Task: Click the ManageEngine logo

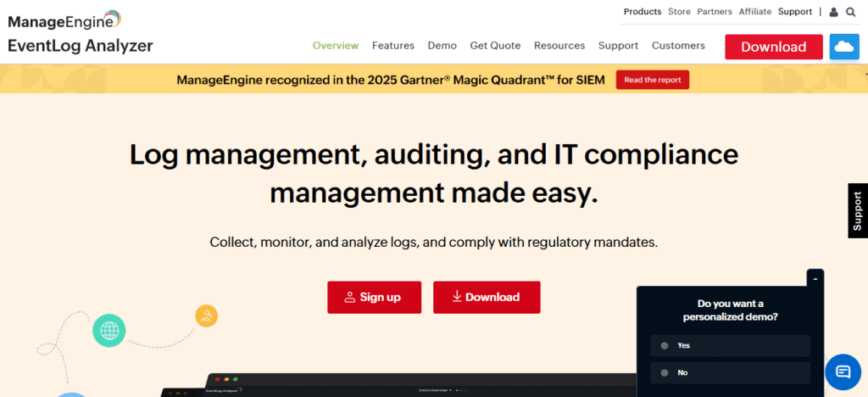Action: [x=64, y=20]
